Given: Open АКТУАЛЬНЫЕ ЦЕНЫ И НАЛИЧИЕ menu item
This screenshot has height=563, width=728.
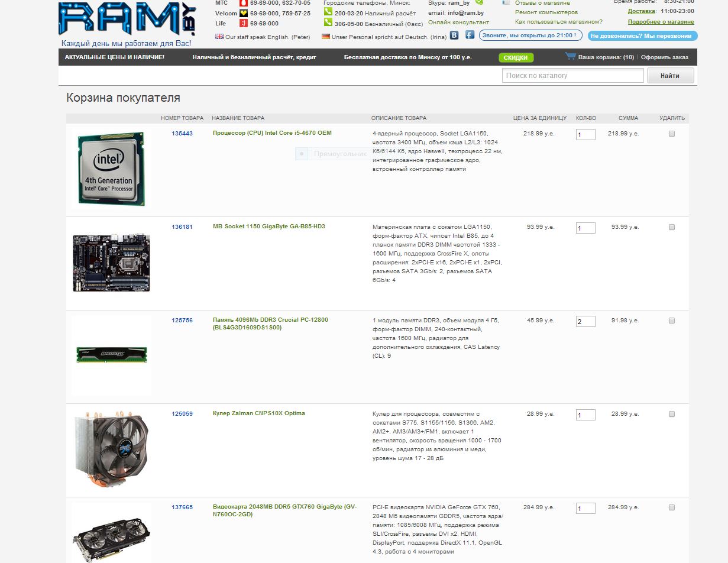Looking at the screenshot, I should coord(115,57).
